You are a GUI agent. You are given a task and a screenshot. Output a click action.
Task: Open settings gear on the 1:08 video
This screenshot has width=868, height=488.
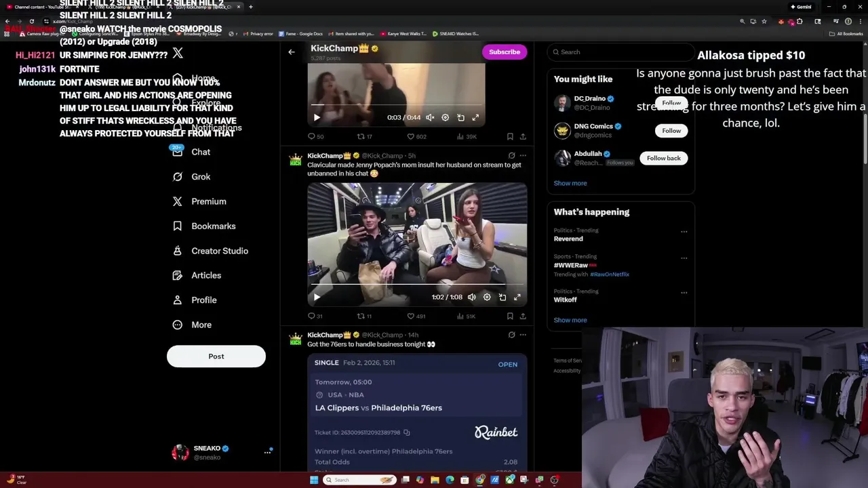click(487, 297)
